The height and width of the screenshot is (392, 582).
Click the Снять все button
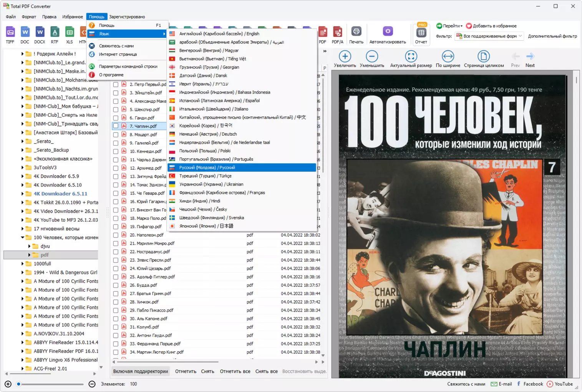[267, 371]
